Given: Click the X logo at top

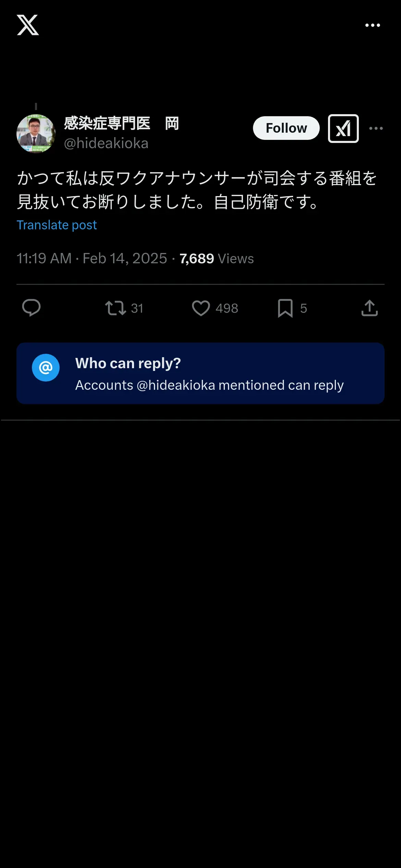Looking at the screenshot, I should click(28, 25).
